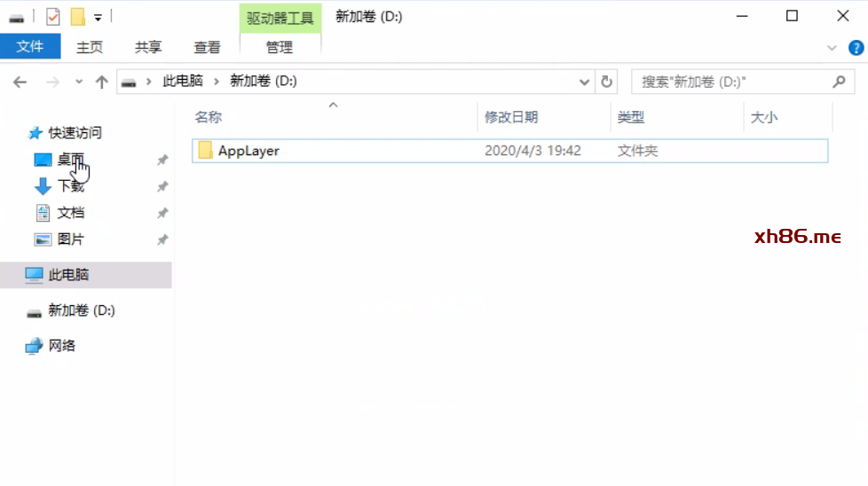The width and height of the screenshot is (868, 486).
Task: Refresh the current folder view
Action: [x=607, y=82]
